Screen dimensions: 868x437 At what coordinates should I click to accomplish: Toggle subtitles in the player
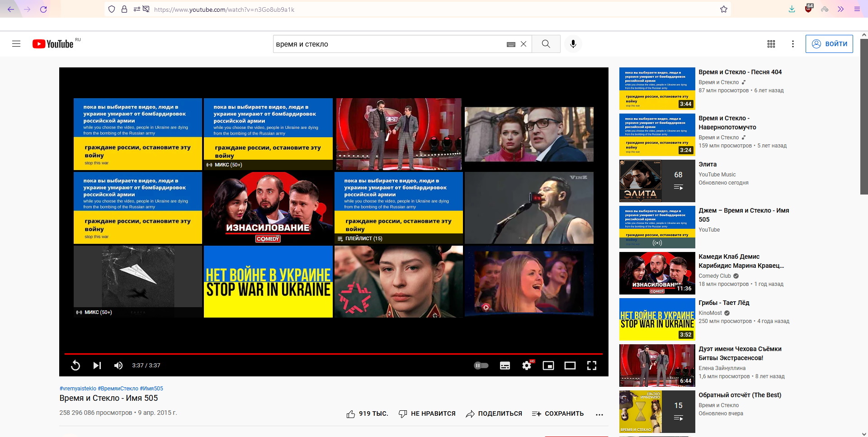pyautogui.click(x=505, y=366)
